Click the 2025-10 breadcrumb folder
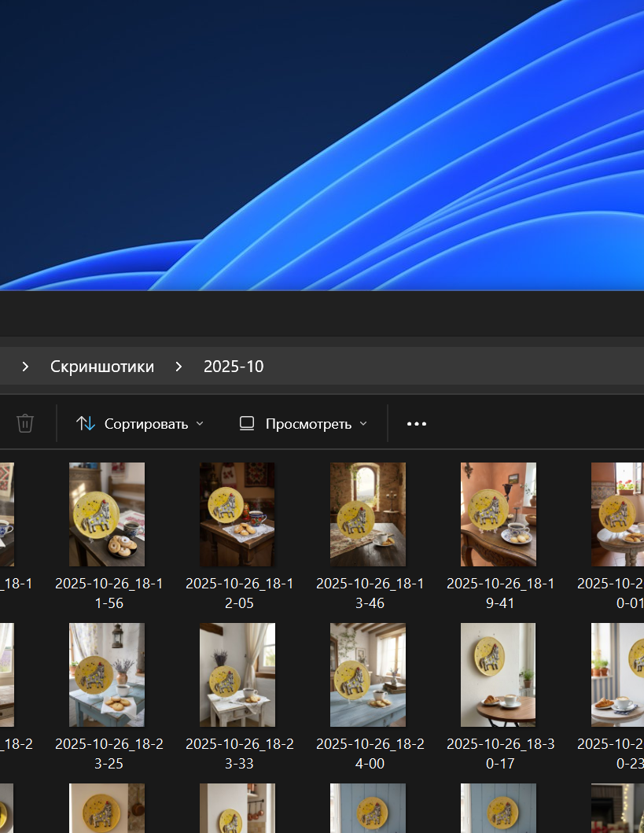Viewport: 644px width, 833px height. point(234,366)
